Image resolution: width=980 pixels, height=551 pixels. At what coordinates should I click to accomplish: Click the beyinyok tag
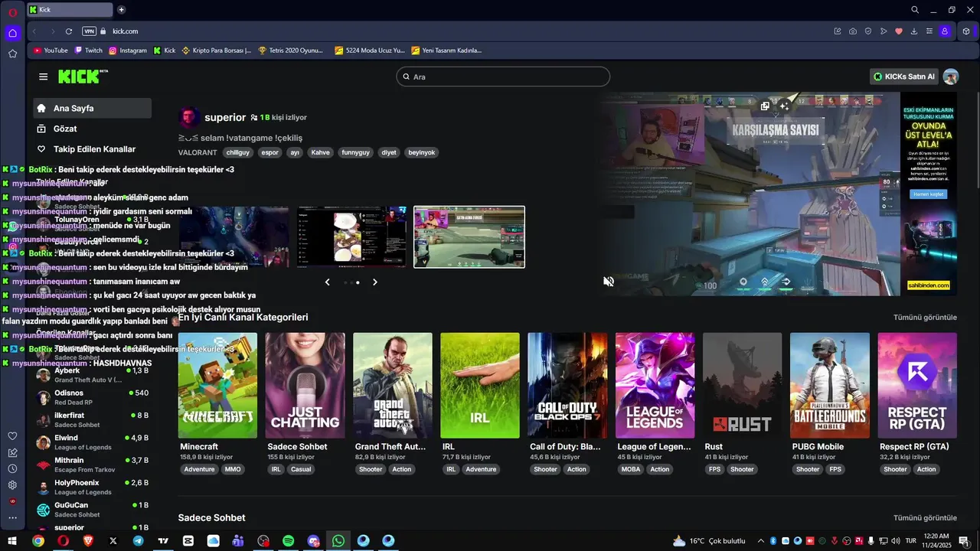point(422,152)
